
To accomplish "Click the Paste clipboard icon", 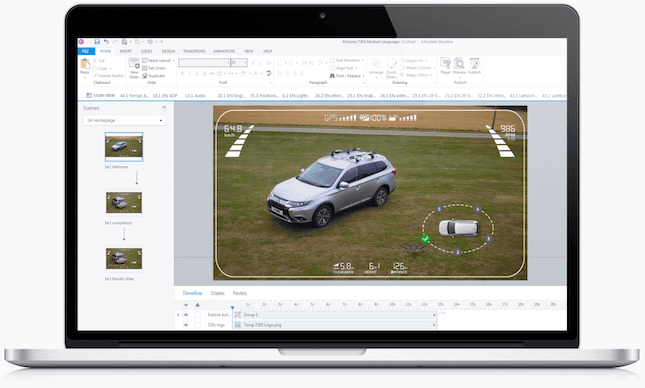I will (85, 63).
